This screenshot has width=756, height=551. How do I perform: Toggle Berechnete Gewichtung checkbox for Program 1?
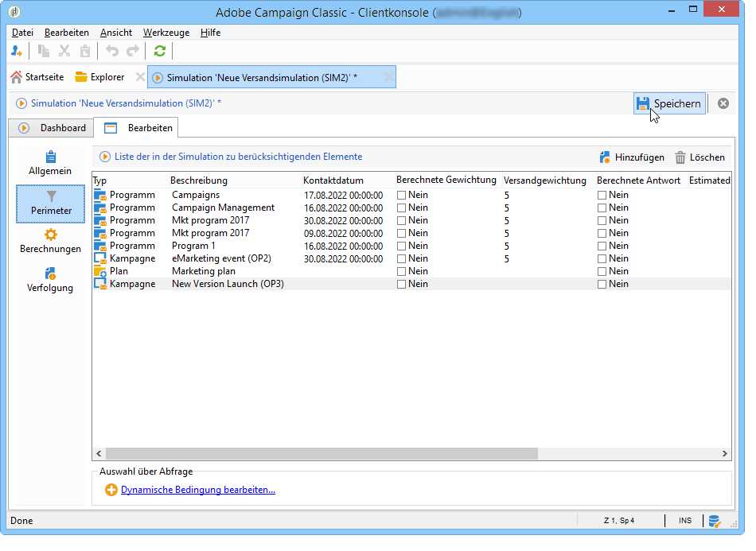[401, 246]
